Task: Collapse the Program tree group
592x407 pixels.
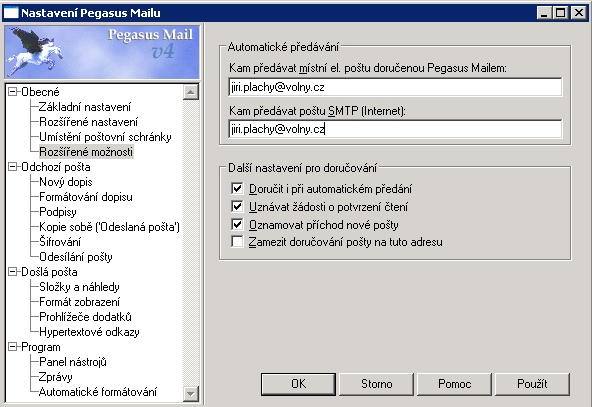Action: (x=13, y=347)
